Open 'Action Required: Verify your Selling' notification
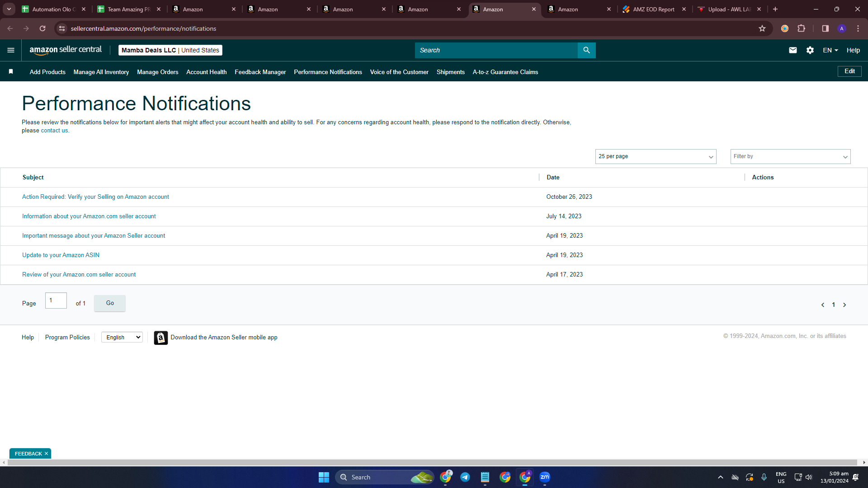Viewport: 868px width, 488px height. tap(95, 197)
